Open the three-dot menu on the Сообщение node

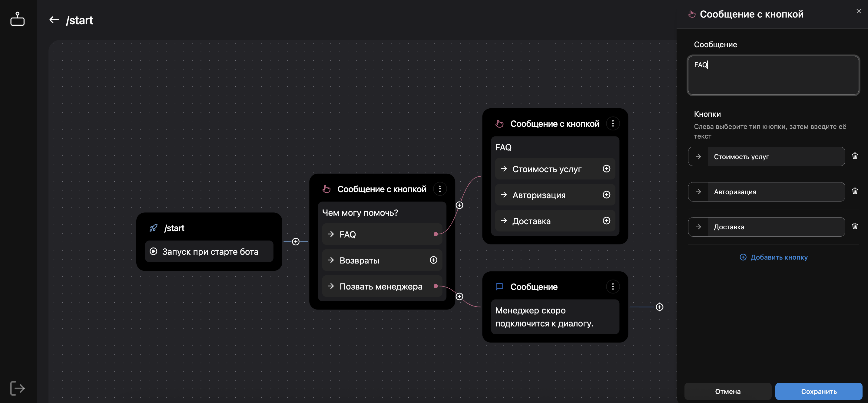(x=613, y=287)
